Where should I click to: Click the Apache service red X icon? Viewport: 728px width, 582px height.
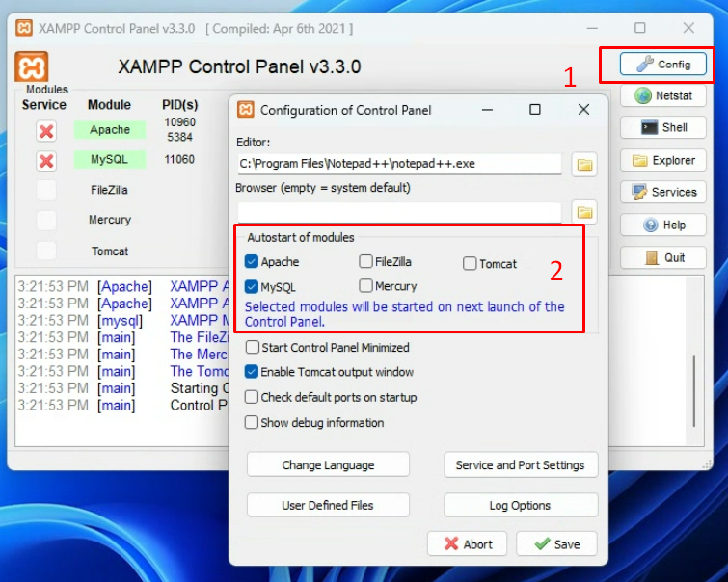click(46, 131)
